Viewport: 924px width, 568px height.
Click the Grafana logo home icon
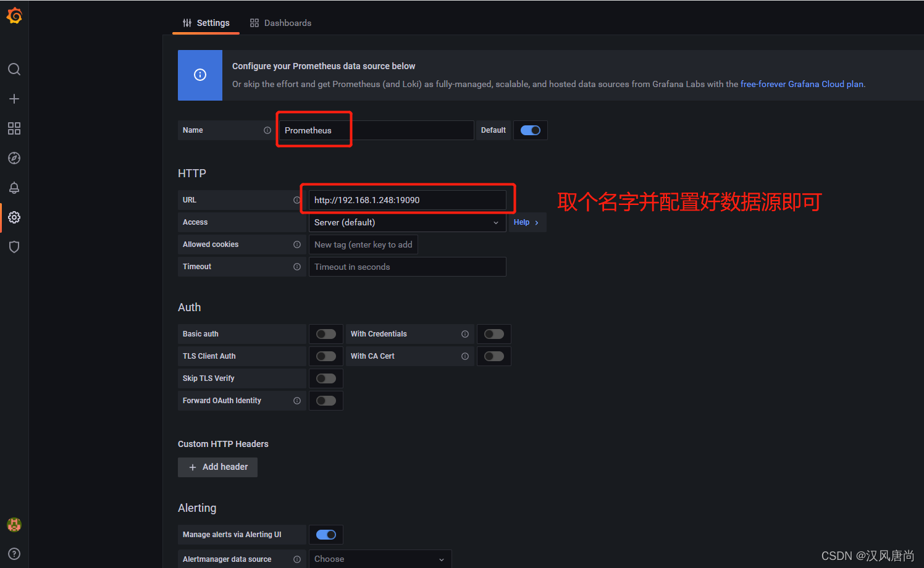click(x=14, y=15)
